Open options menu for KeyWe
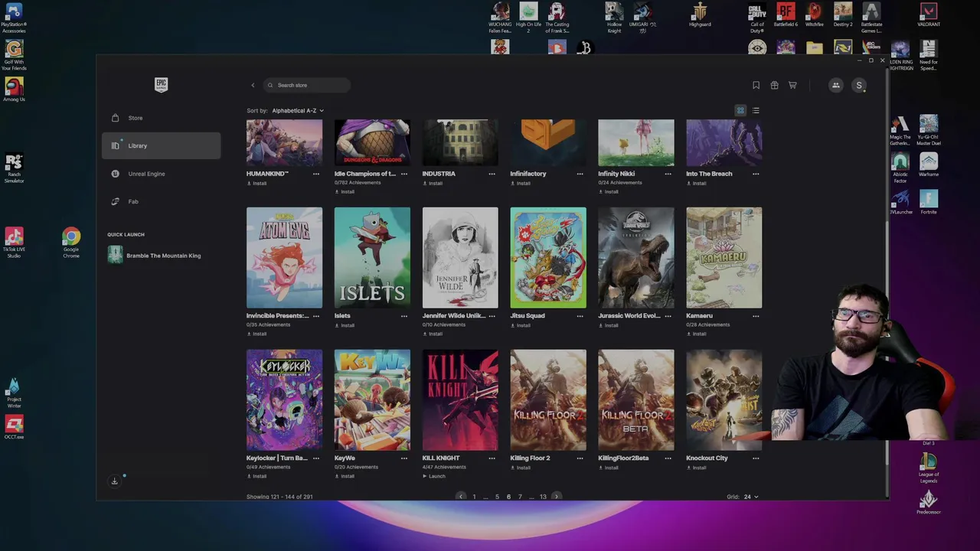 coord(404,458)
